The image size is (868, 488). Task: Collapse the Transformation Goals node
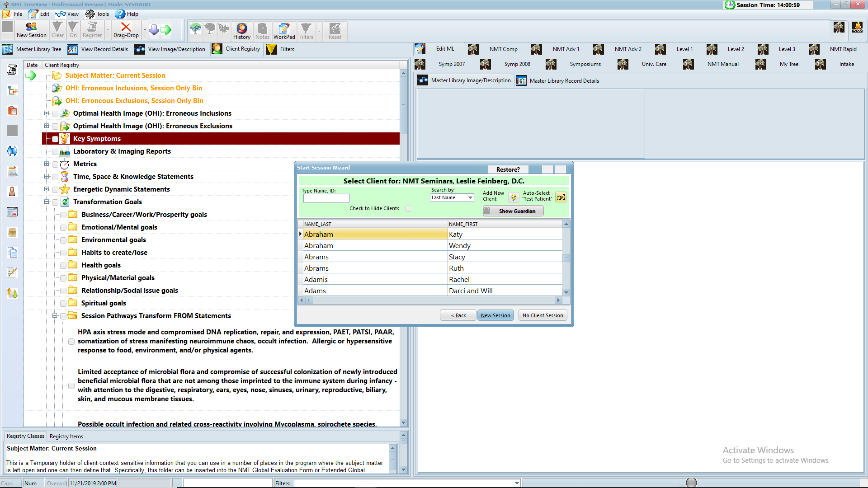pos(47,202)
